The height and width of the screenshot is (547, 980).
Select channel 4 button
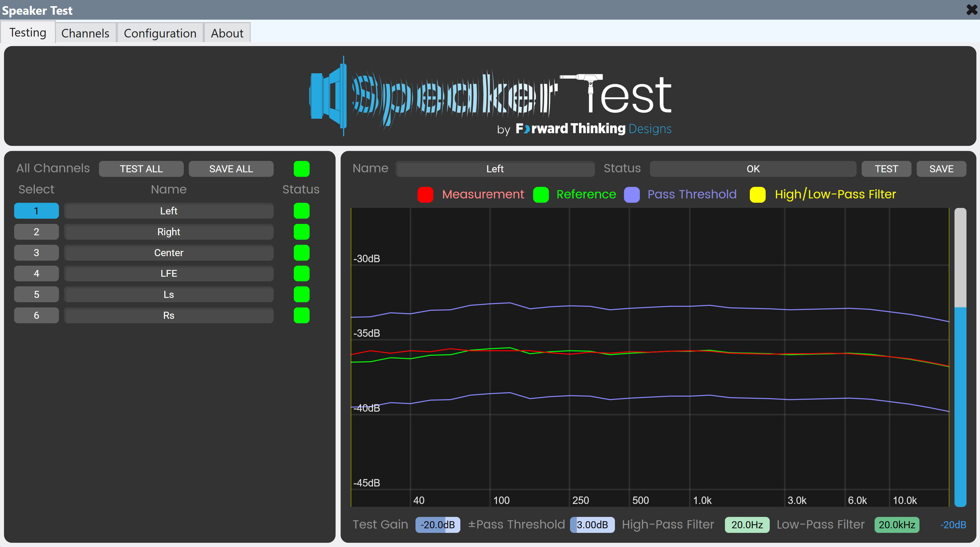(x=37, y=274)
